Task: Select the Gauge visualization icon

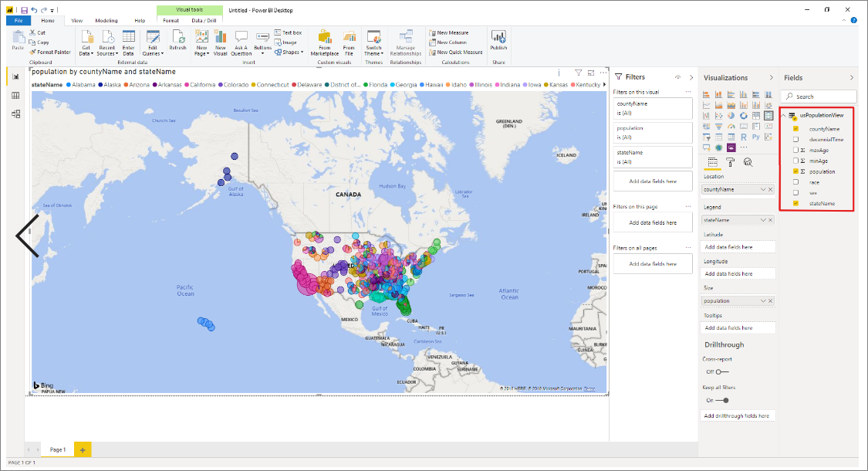Action: 731,126
